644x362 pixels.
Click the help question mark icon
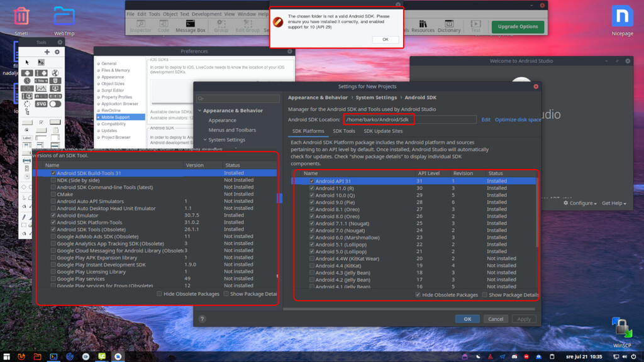click(202, 319)
